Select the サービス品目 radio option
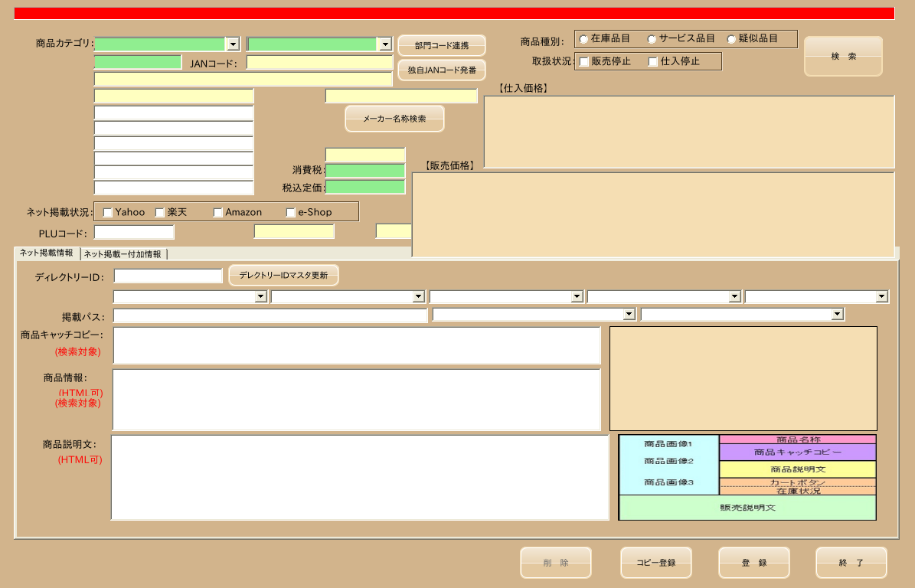The image size is (915, 588). (652, 39)
